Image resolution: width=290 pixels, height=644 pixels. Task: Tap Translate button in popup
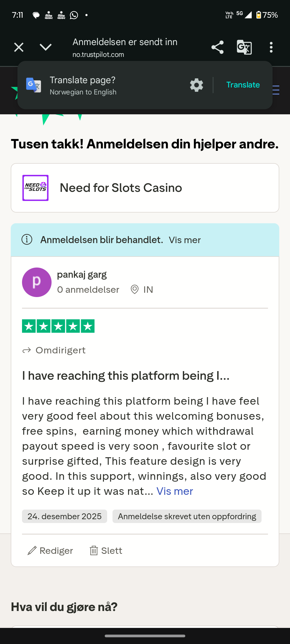coord(243,85)
